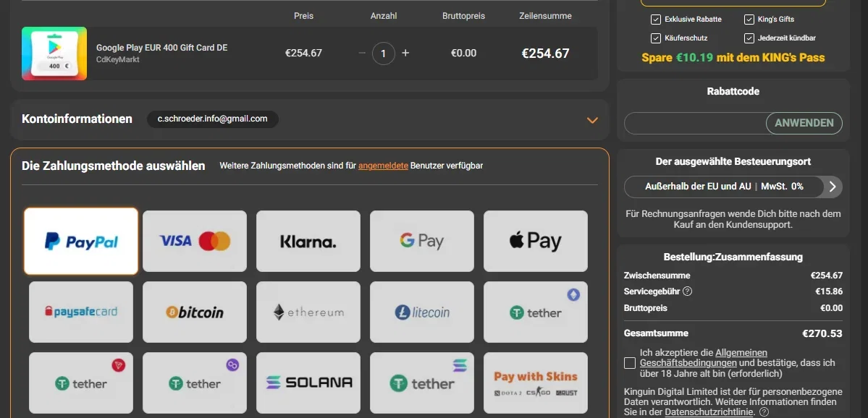This screenshot has width=868, height=418.
Task: Open the Datenschutzrichtlinie link
Action: coord(709,412)
